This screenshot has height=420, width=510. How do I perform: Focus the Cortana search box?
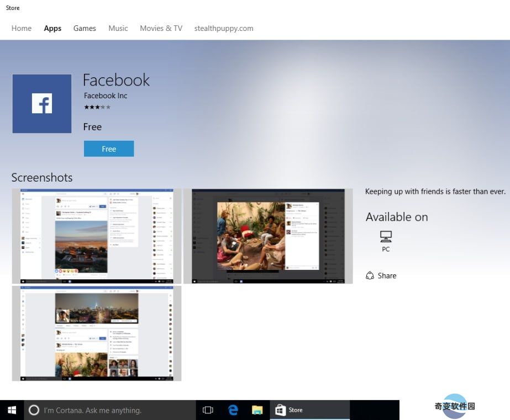pos(110,410)
